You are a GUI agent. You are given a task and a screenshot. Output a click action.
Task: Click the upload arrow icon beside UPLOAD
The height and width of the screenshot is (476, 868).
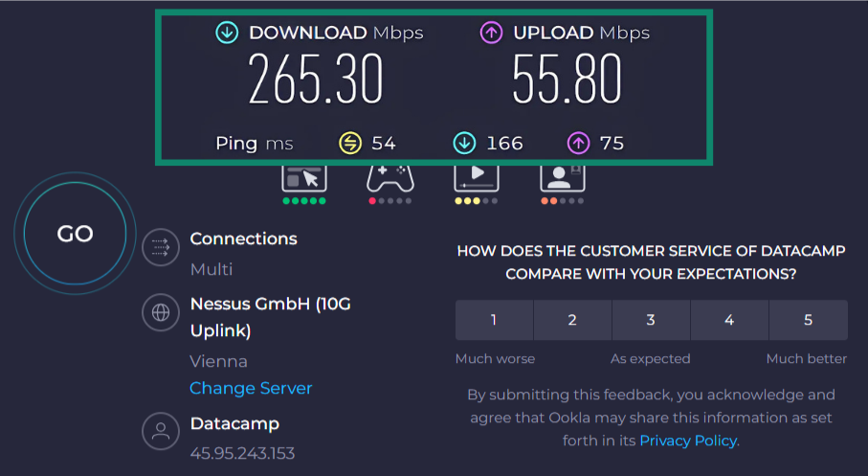(491, 33)
